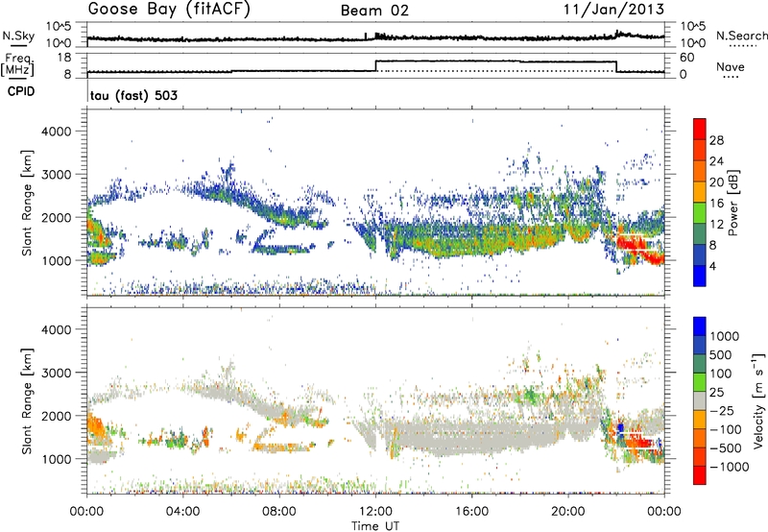Screen dimensions: 768x532
Task: Click the "18" frequency axis tick
Action: (64, 58)
